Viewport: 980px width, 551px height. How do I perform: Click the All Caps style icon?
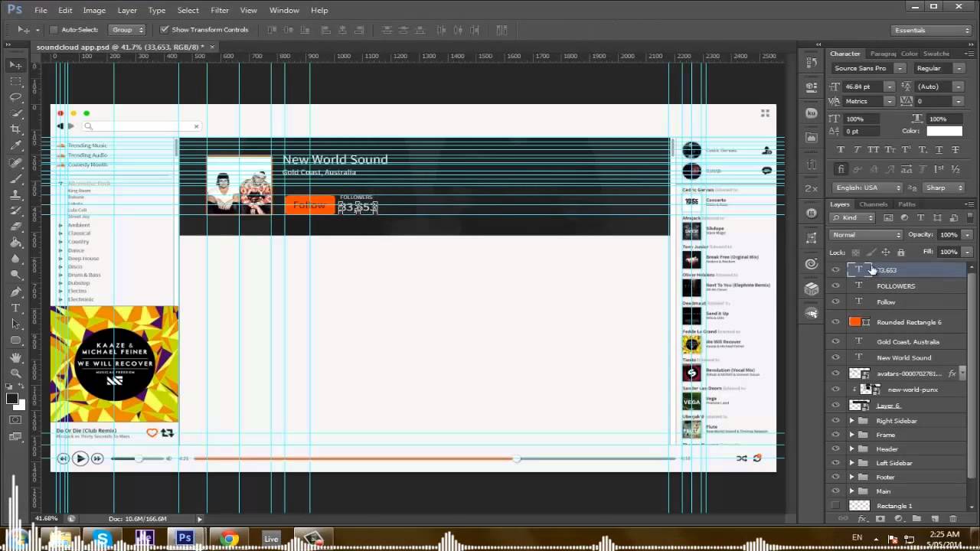point(874,150)
